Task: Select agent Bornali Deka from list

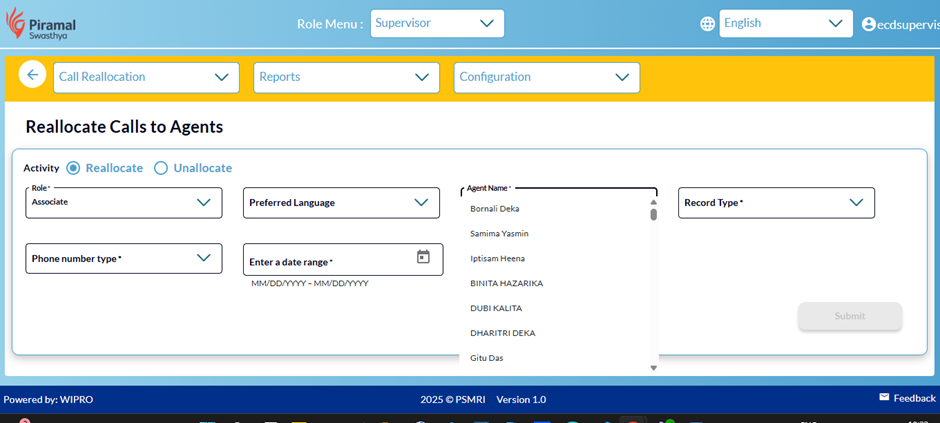Action: [x=495, y=209]
